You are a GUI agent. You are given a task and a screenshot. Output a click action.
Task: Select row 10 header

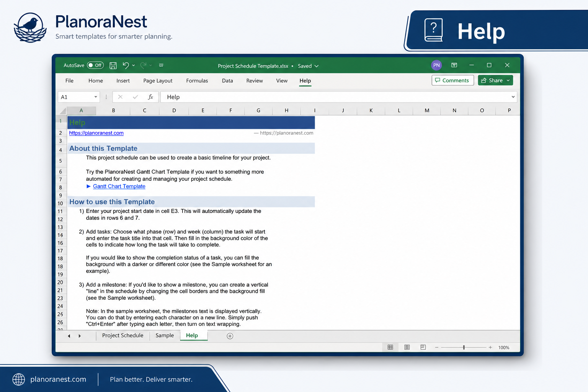(60, 204)
